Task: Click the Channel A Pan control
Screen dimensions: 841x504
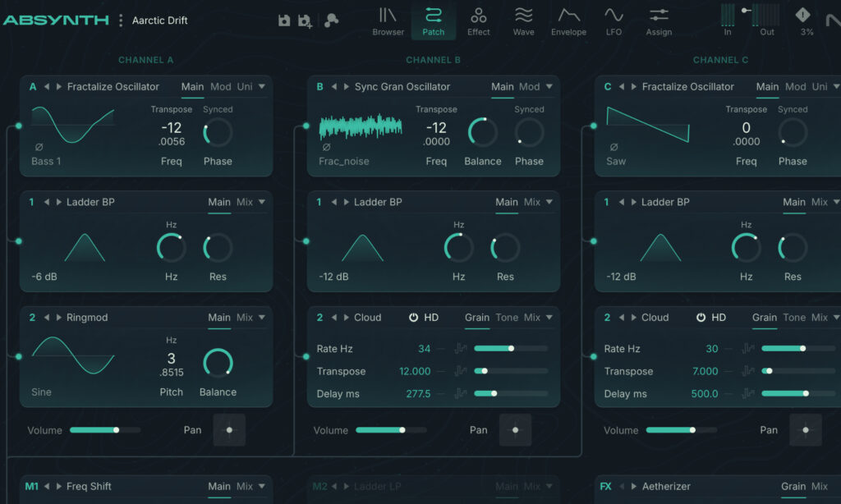Action: [x=229, y=430]
